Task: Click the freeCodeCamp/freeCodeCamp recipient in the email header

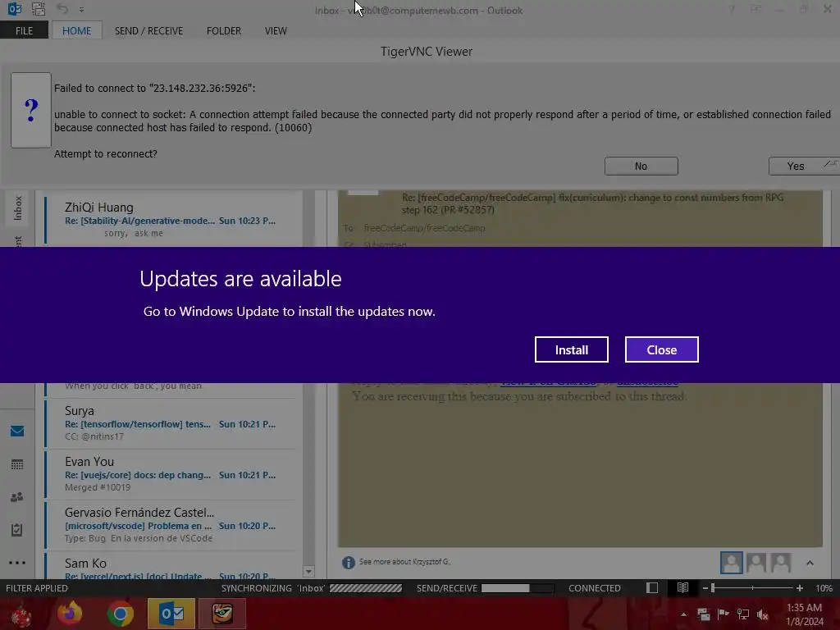Action: tap(424, 228)
